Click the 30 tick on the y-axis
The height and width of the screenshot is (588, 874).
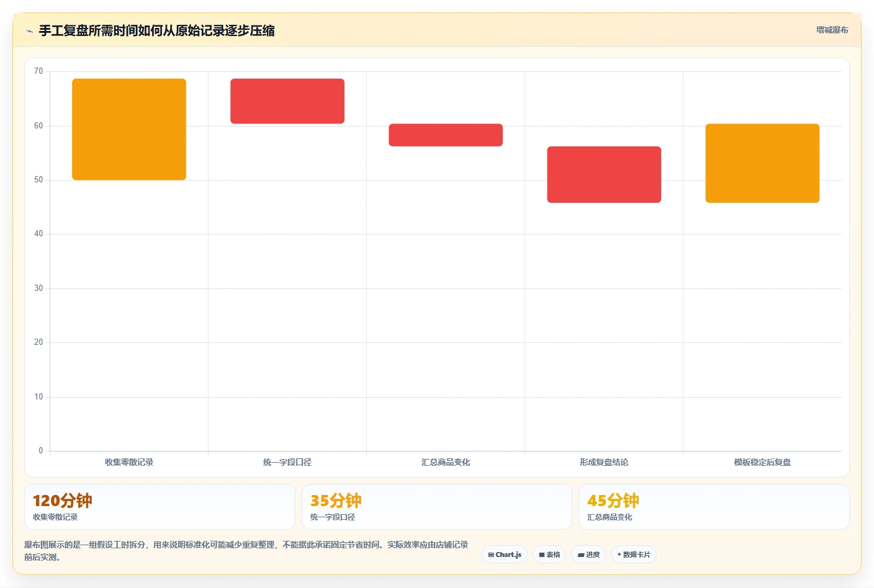pos(38,288)
